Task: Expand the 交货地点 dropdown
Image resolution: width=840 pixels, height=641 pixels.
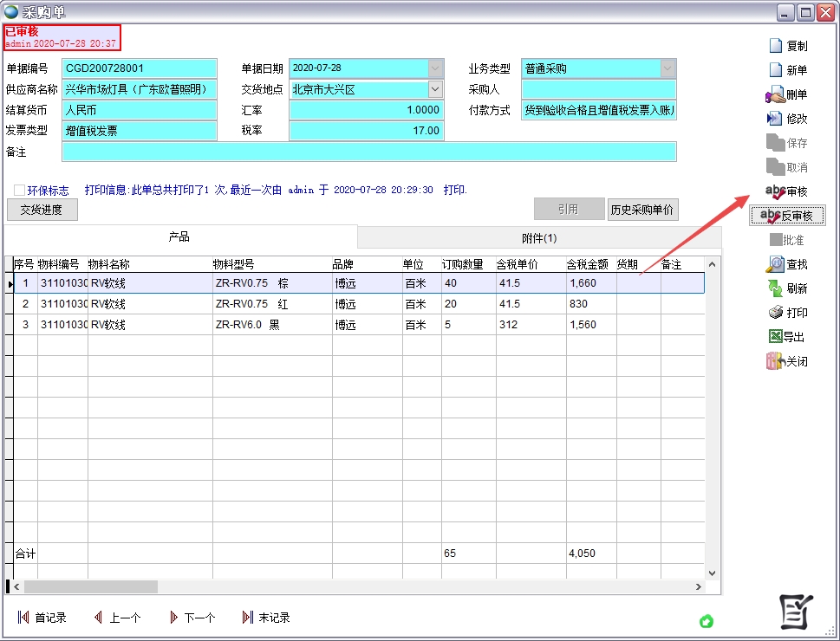Action: pyautogui.click(x=435, y=89)
